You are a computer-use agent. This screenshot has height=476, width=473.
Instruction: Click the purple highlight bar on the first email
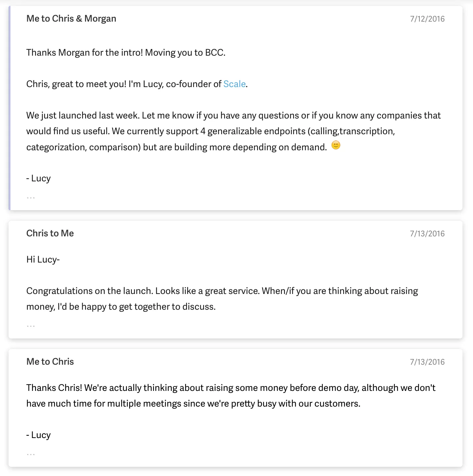pos(9,108)
